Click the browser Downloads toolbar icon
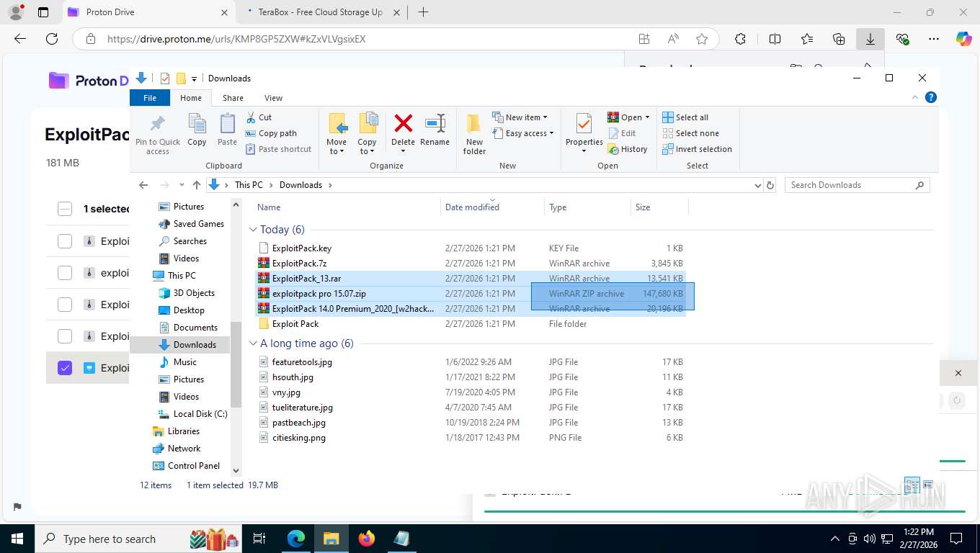 tap(870, 39)
